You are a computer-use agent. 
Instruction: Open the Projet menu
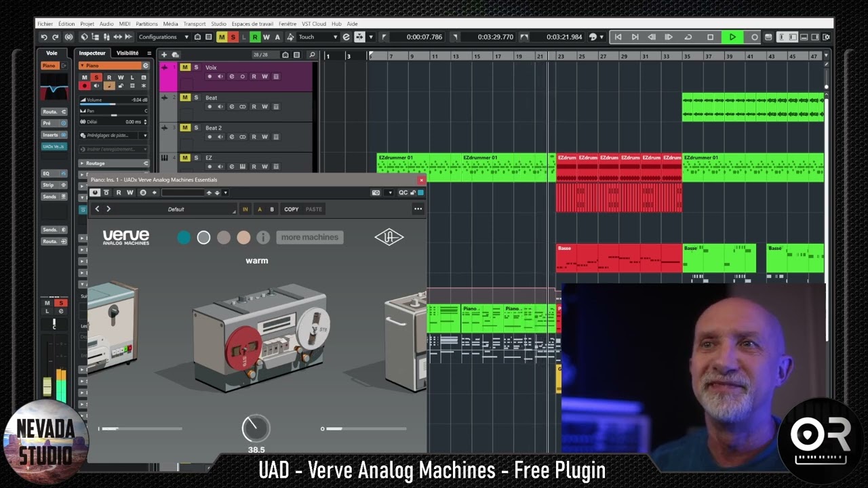(87, 24)
